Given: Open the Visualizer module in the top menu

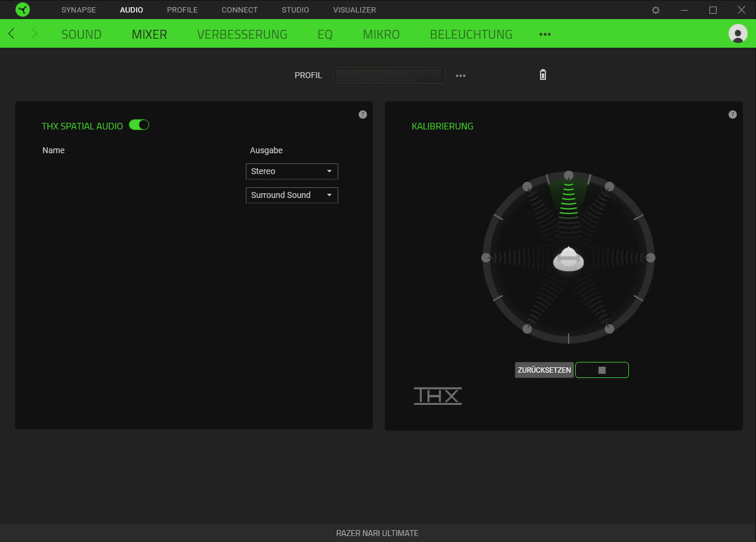Looking at the screenshot, I should tap(354, 10).
